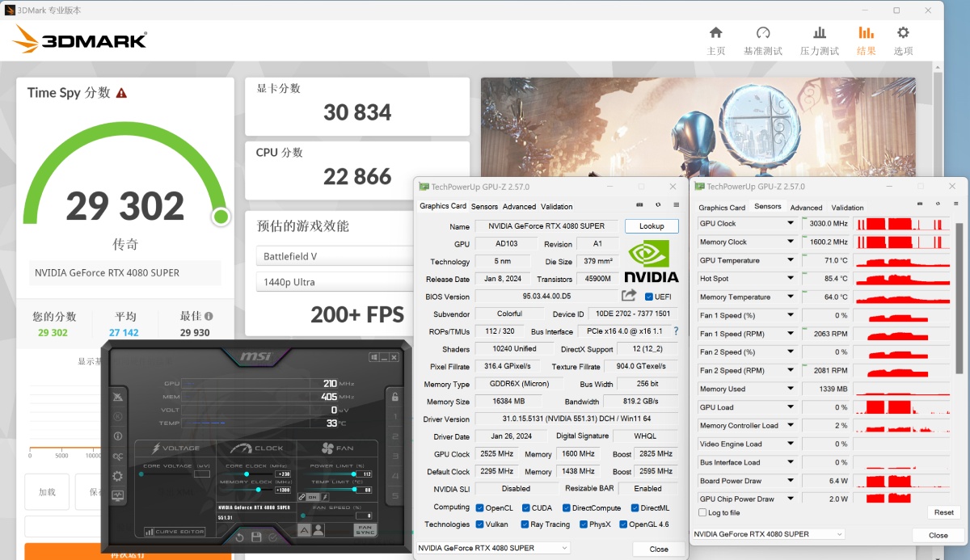Click the Power Limit slider handle

click(x=354, y=474)
